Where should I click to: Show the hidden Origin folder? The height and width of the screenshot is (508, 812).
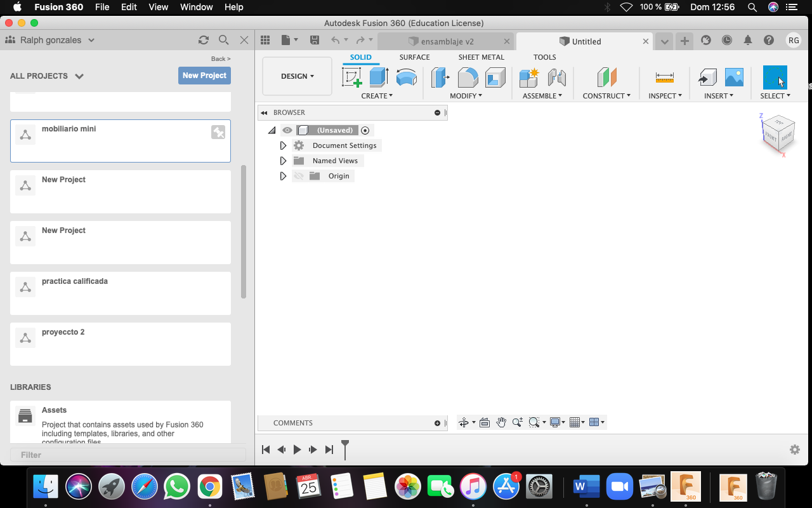299,176
